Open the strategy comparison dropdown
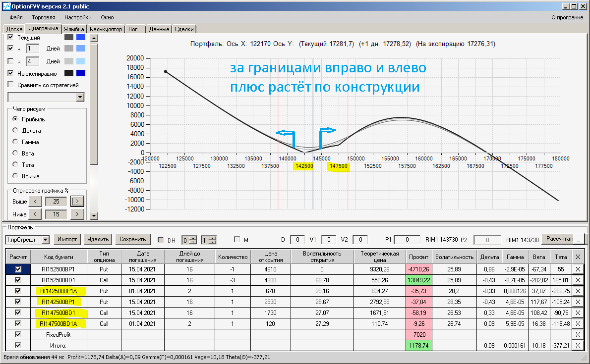This screenshot has height=364, width=590. point(80,97)
